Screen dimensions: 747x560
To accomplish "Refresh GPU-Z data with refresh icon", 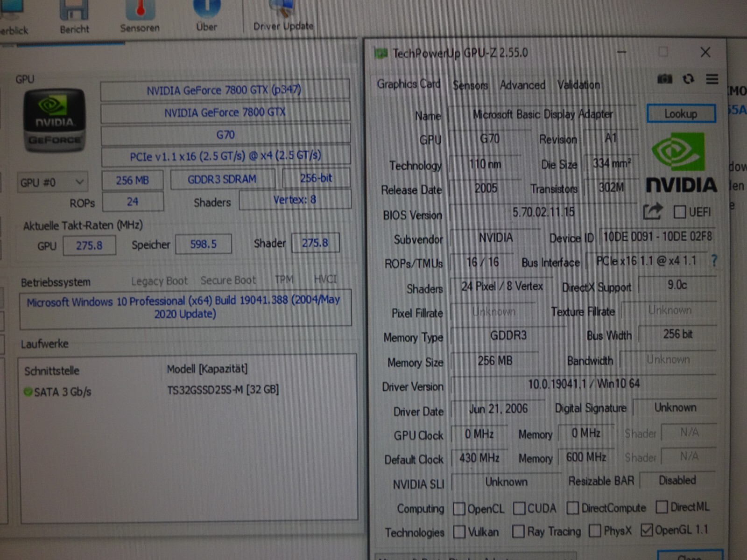I will (x=688, y=79).
